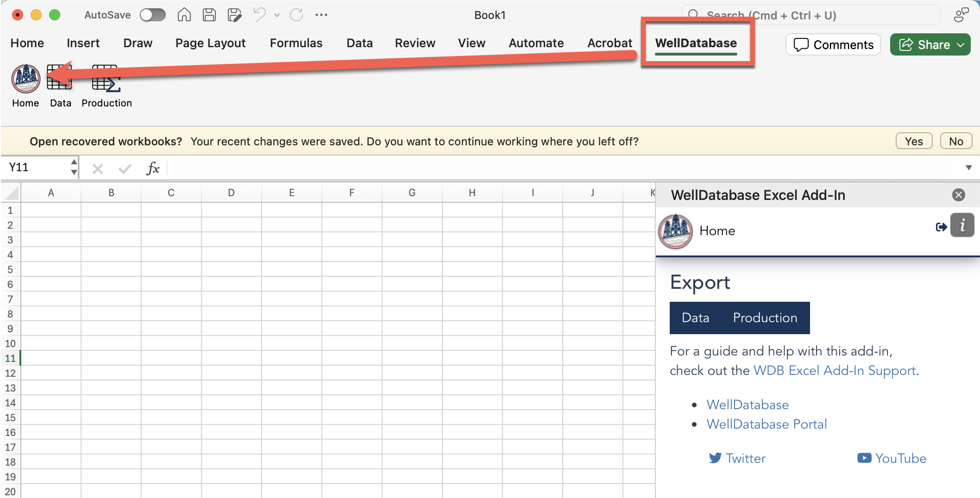The image size is (980, 498).
Task: Open the Share button dropdown chevron
Action: point(961,45)
